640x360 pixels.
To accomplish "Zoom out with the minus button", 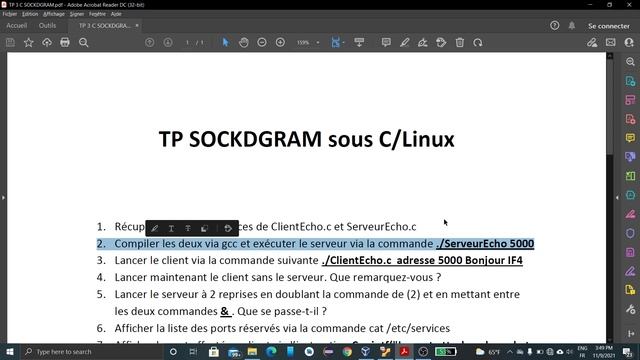I will coord(262,42).
